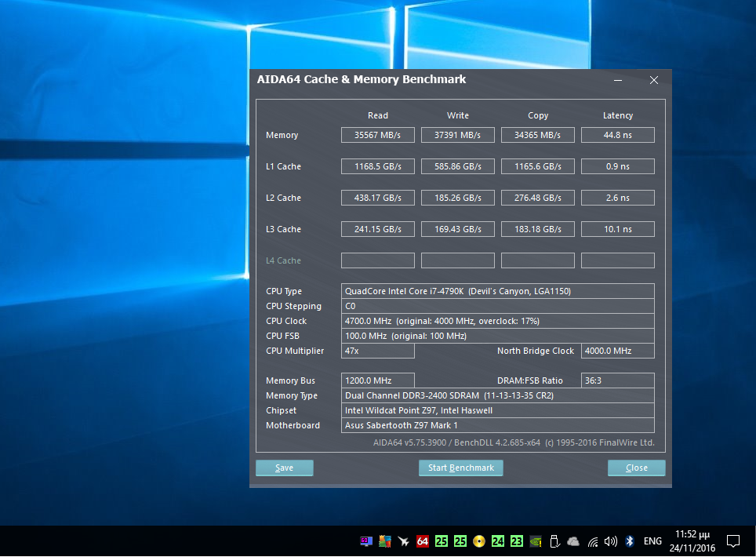The image size is (756, 557).
Task: Click the L3 Cache Write value 169.43 GB/s
Action: click(458, 229)
